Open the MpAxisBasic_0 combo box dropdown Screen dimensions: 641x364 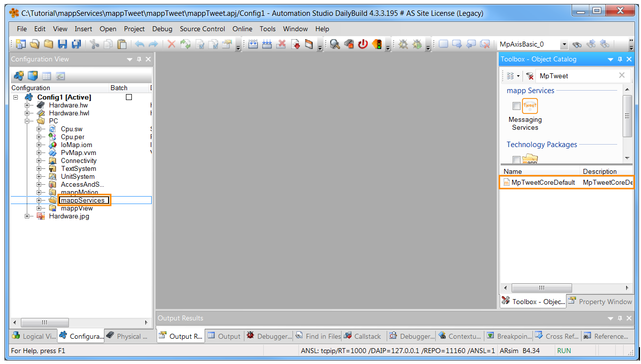click(564, 45)
